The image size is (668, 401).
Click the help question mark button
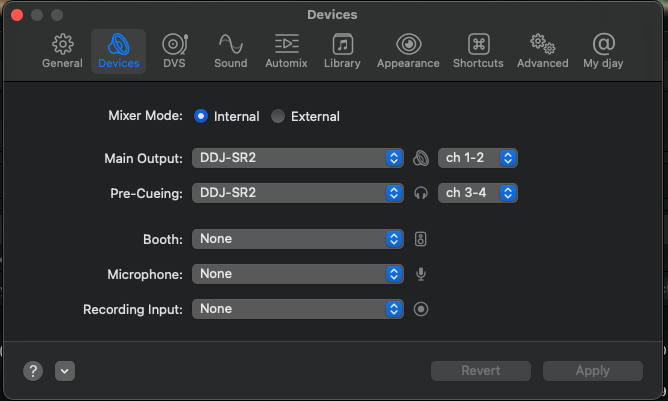click(x=33, y=371)
